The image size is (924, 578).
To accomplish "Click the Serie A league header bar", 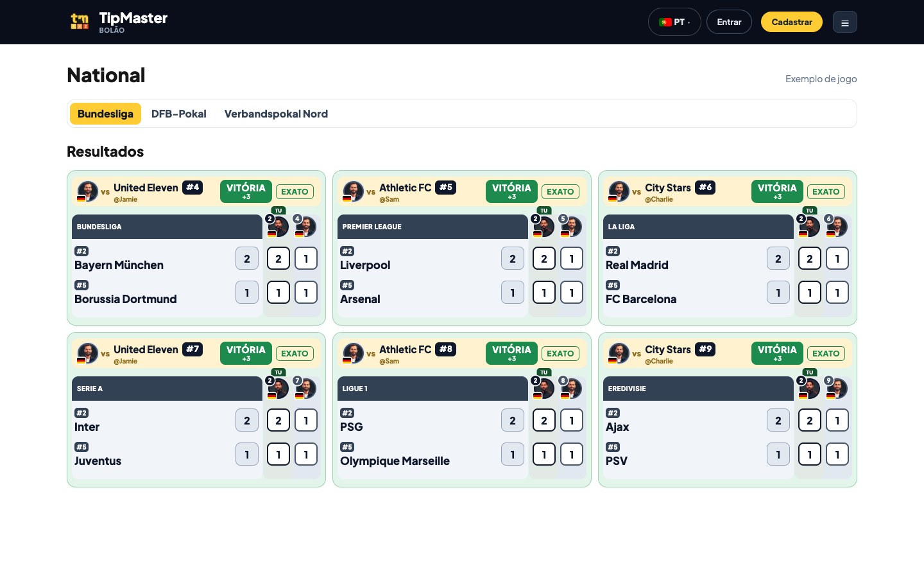I will tap(167, 389).
